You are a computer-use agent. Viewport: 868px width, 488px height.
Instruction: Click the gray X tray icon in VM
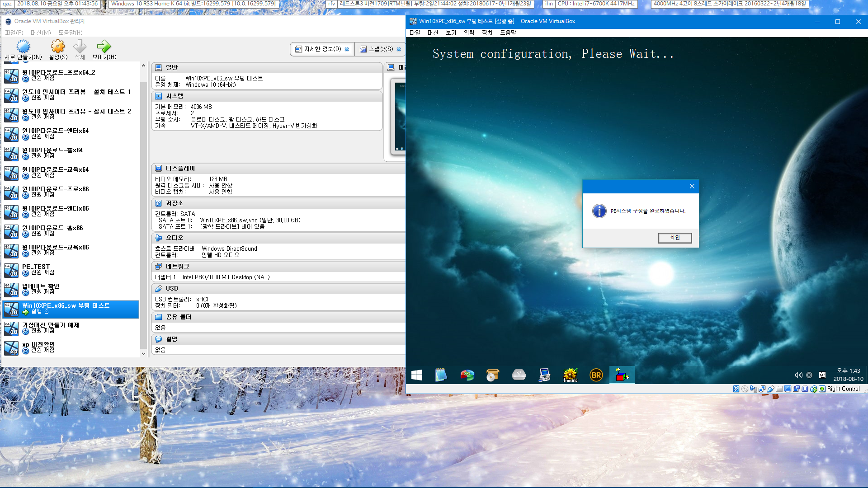coord(809,375)
